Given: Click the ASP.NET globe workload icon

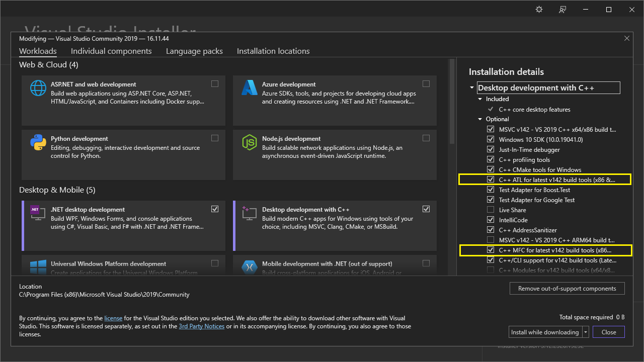Looking at the screenshot, I should pyautogui.click(x=38, y=88).
